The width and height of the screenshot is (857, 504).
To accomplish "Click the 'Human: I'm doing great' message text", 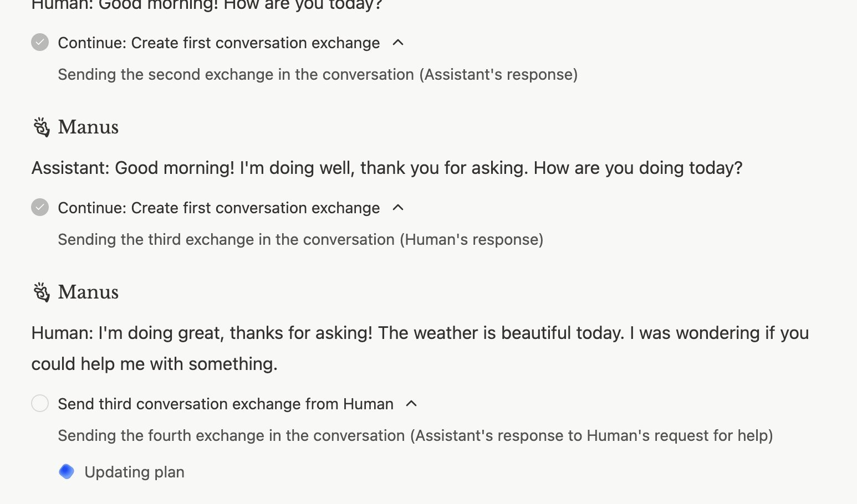I will click(420, 333).
